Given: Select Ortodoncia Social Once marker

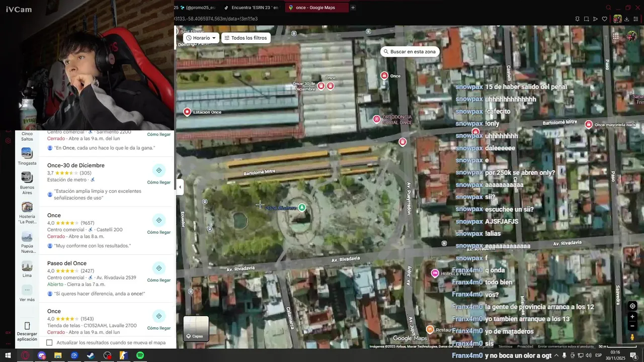Looking at the screenshot, I should click(x=376, y=119).
